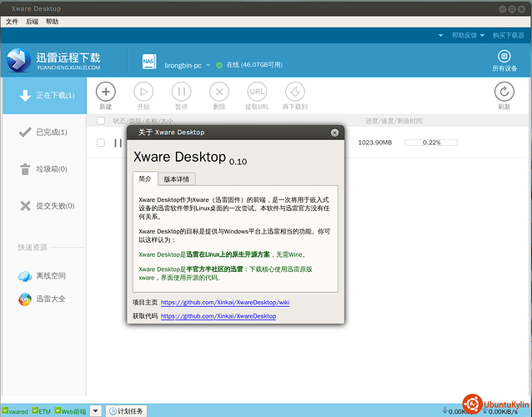The height and width of the screenshot is (417, 532).
Task: Open 正在下载(1) downloading list
Action: pyautogui.click(x=44, y=95)
